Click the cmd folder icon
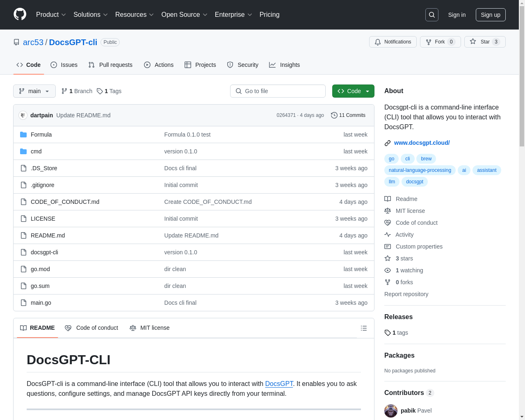Screen dimensions: 525x420 click(x=23, y=151)
